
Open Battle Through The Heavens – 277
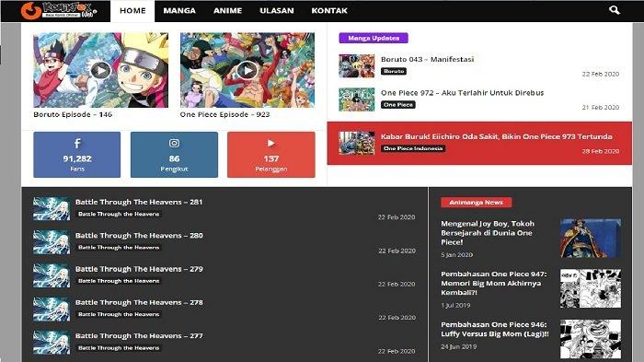coord(139,336)
